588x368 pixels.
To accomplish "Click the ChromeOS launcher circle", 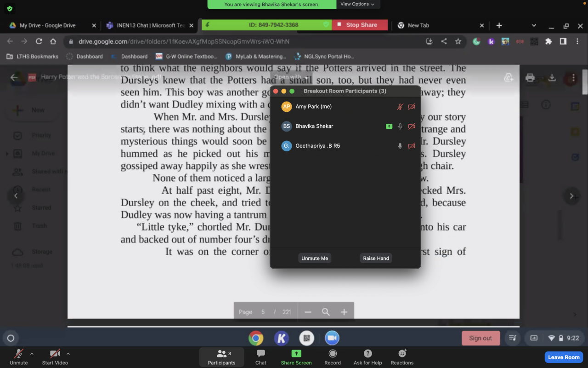I will (x=11, y=338).
